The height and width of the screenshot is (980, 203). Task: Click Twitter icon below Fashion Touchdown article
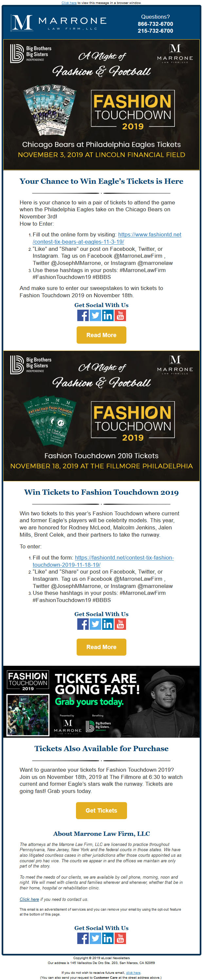(95, 624)
